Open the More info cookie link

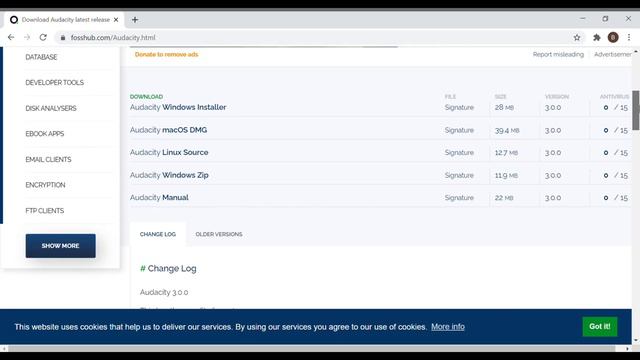[448, 327]
